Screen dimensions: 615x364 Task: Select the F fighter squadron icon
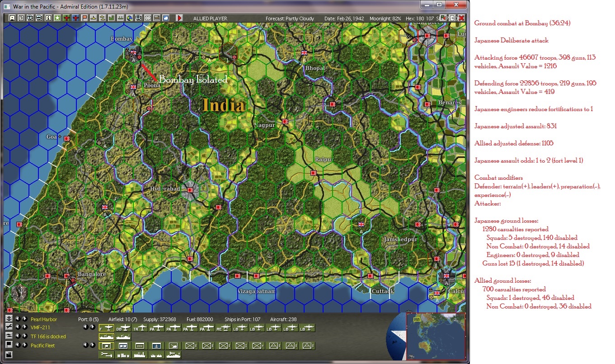[107, 328]
